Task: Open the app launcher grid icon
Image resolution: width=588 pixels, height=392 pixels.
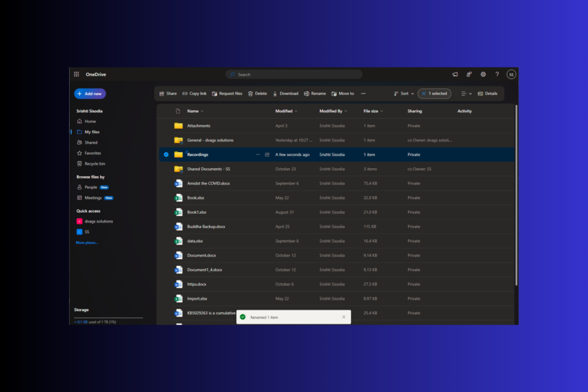Action: (x=76, y=74)
